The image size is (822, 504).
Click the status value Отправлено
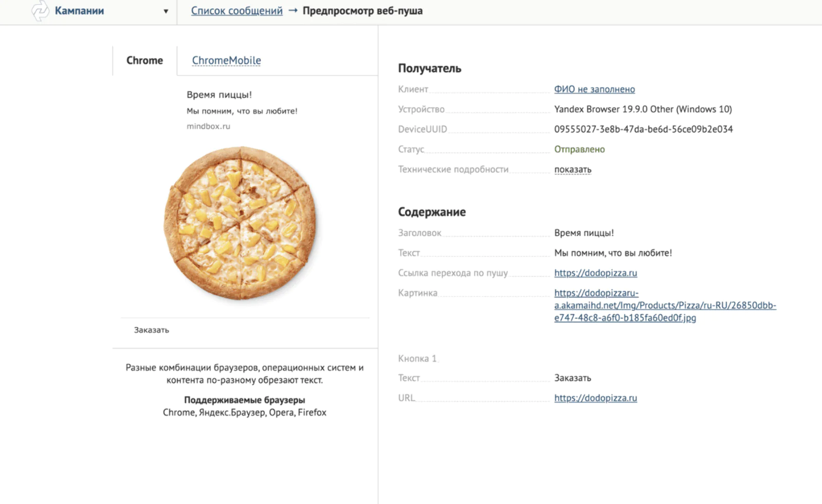pyautogui.click(x=579, y=150)
